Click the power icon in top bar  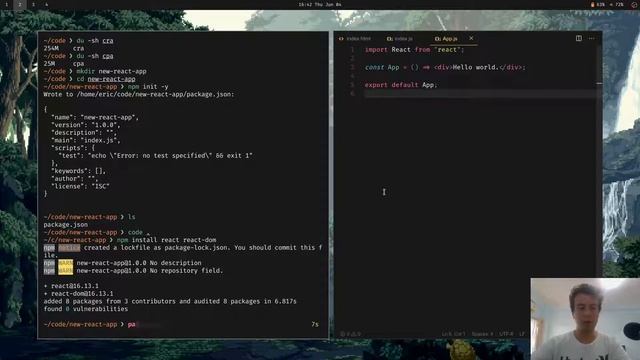(634, 4)
